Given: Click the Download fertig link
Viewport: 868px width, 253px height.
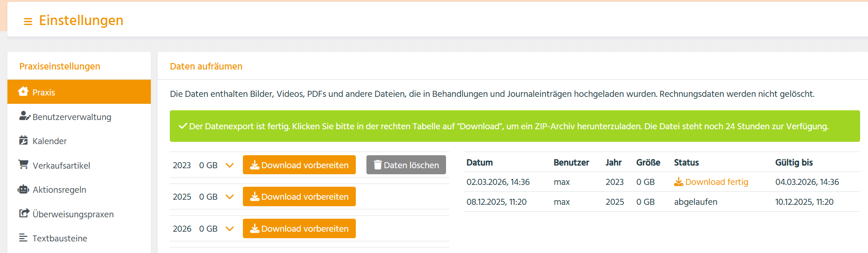Looking at the screenshot, I should coord(716,182).
